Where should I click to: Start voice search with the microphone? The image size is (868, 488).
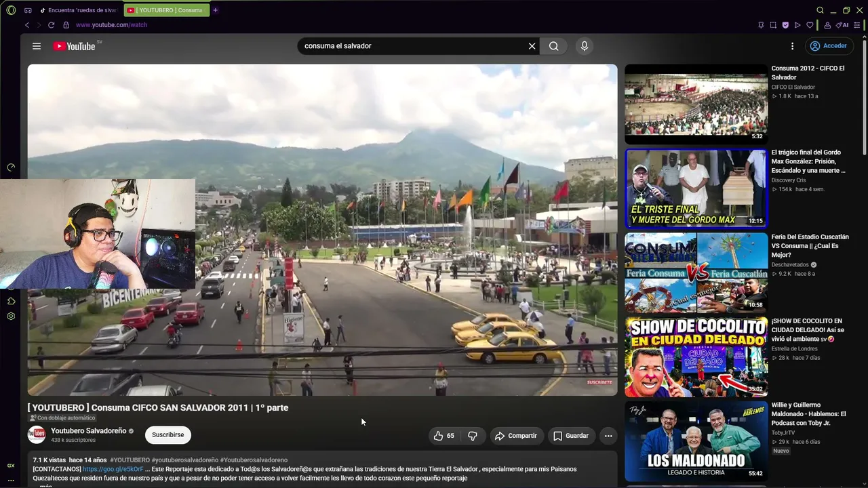[585, 46]
